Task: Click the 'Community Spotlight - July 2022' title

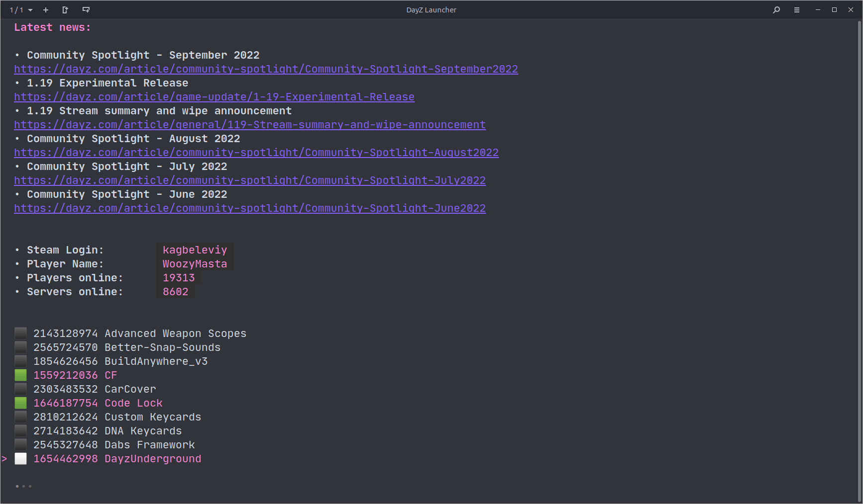Action: point(127,167)
